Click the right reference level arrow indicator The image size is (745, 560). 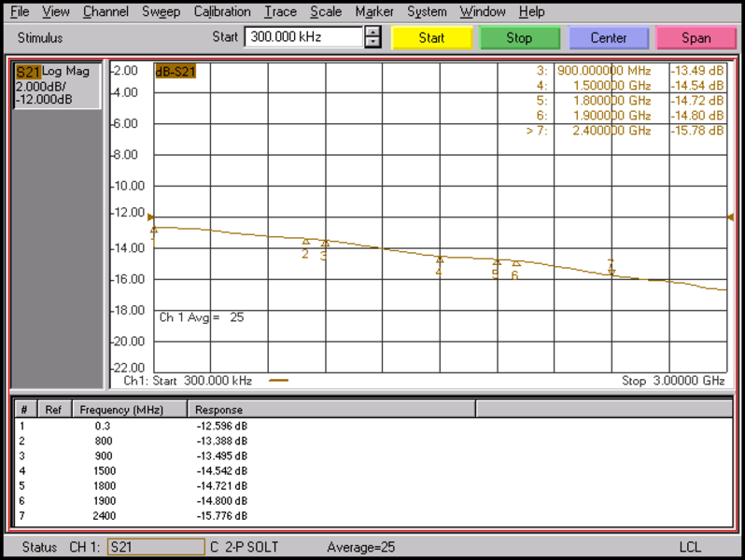[x=730, y=217]
